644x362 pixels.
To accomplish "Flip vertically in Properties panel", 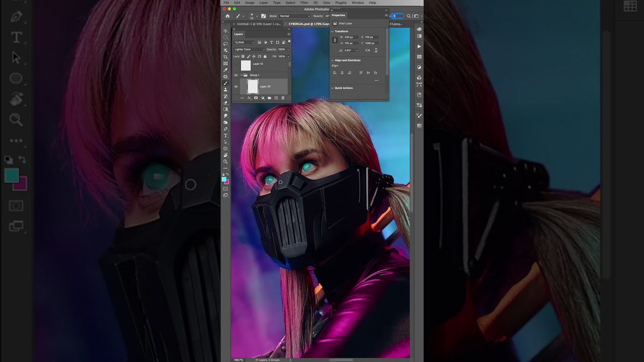I will 376,50.
